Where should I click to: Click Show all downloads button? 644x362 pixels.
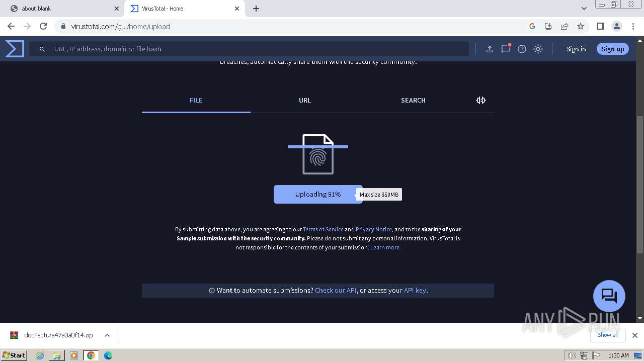point(608,335)
